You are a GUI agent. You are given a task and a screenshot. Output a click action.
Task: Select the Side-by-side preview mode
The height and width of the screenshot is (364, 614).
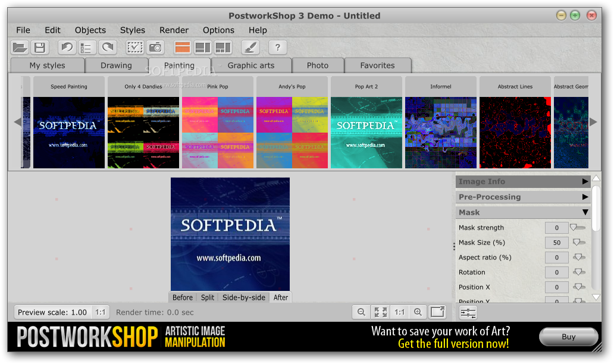click(243, 297)
